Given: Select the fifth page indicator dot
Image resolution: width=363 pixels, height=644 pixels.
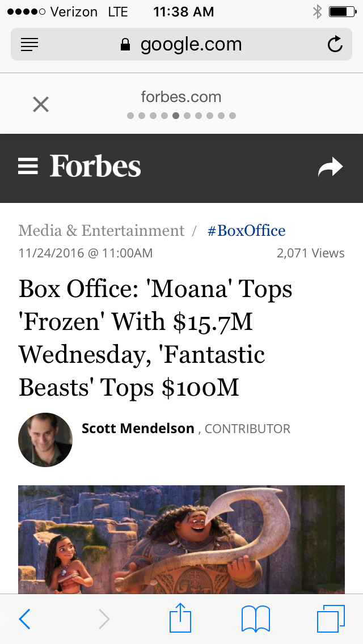Looking at the screenshot, I should coord(176,116).
